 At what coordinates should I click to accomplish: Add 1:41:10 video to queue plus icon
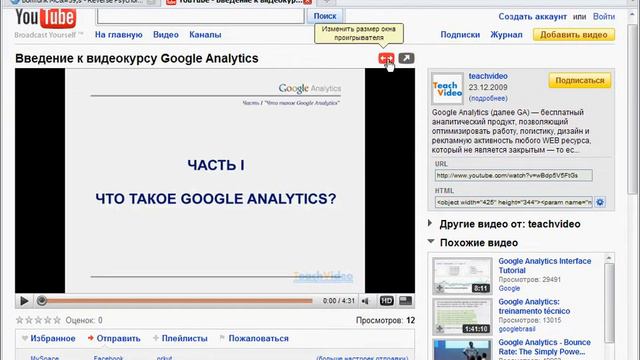(x=440, y=329)
